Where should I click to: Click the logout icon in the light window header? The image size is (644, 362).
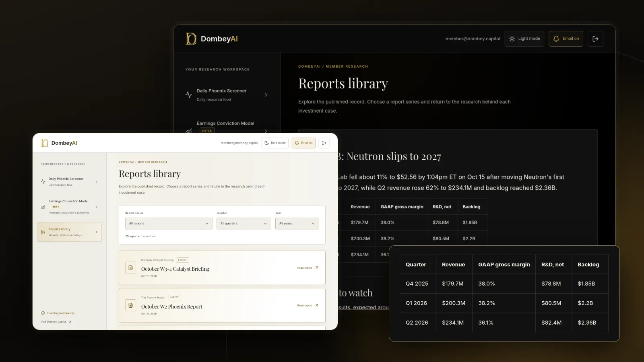pos(324,143)
